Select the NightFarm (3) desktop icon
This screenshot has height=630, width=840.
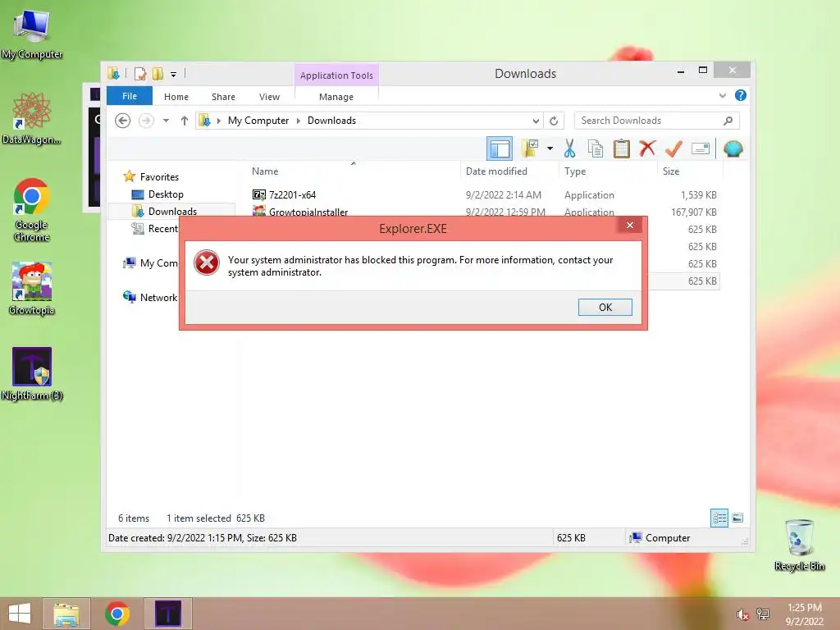click(x=32, y=374)
